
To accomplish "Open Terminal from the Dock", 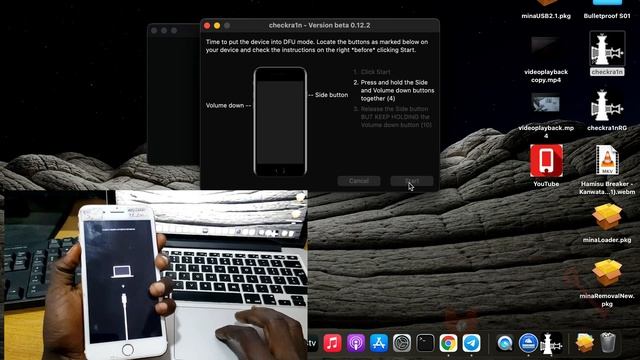I will point(425,343).
